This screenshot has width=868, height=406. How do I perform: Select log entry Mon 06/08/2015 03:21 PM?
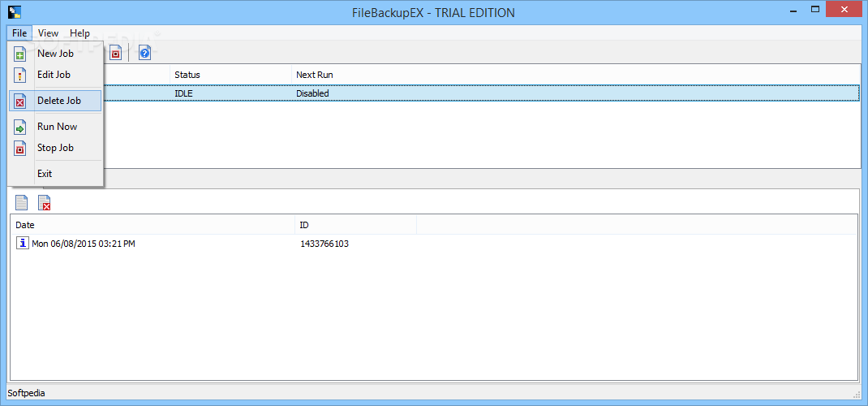(x=83, y=243)
